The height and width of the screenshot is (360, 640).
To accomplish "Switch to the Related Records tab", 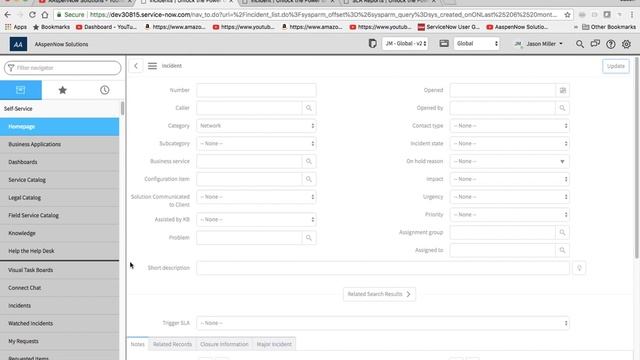I will click(x=172, y=344).
